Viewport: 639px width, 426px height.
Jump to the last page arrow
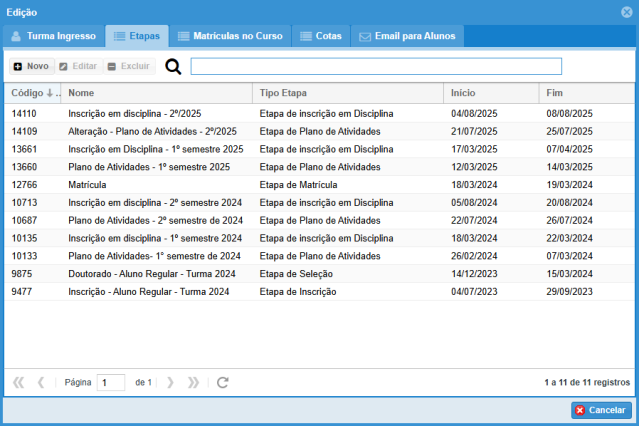[x=193, y=382]
